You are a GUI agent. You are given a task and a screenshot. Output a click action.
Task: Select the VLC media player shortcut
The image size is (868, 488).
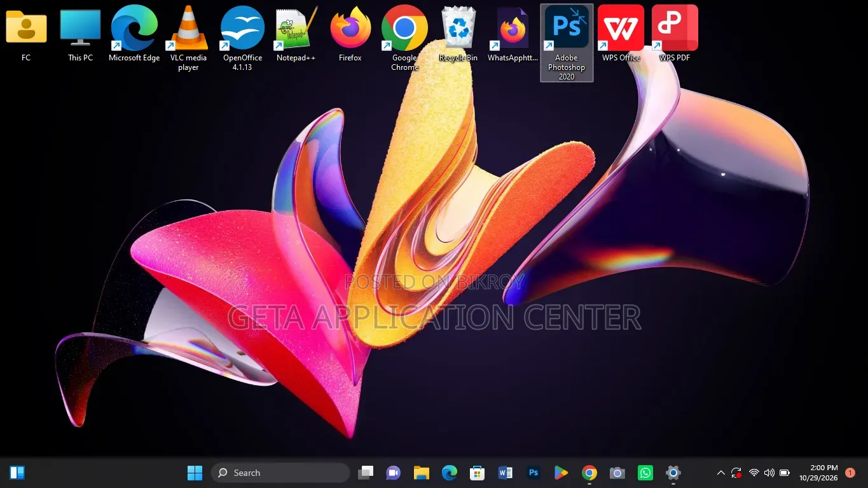point(188,37)
